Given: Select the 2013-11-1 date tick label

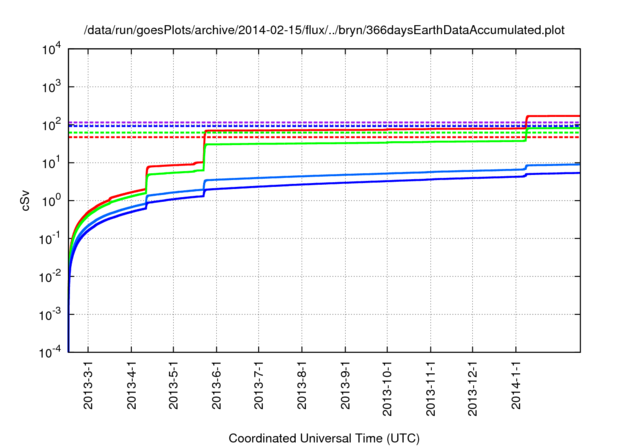Looking at the screenshot, I should (x=430, y=390).
